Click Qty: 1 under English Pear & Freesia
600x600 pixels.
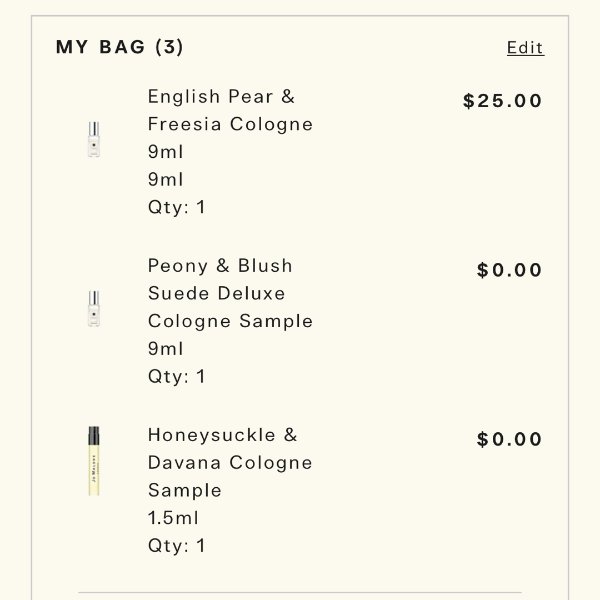tap(176, 207)
